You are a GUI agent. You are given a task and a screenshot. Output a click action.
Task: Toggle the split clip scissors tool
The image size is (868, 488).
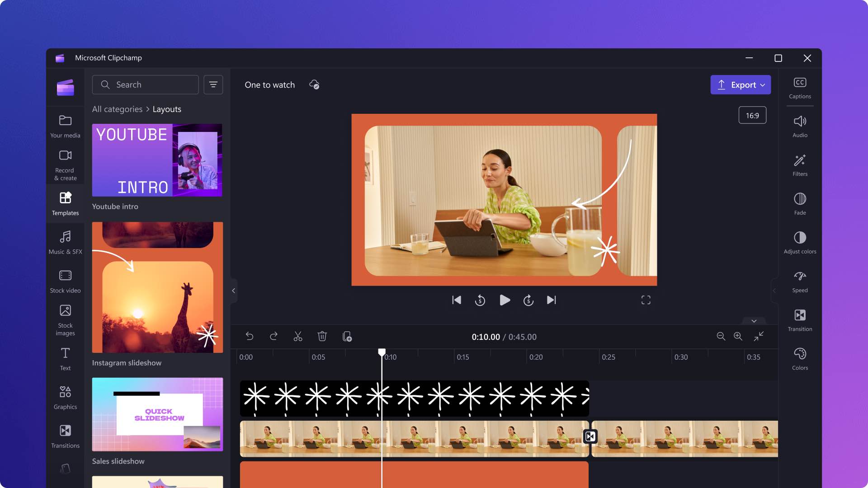(x=297, y=337)
